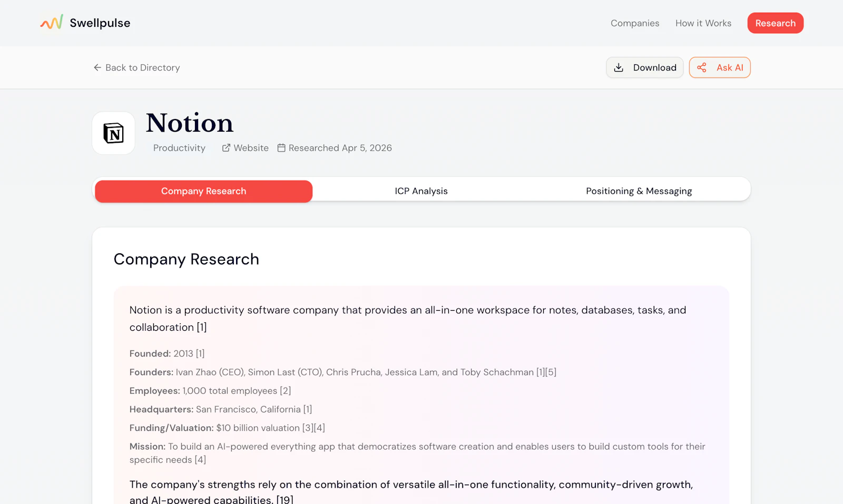
Task: Open the Ask AI assistant
Action: 720,67
